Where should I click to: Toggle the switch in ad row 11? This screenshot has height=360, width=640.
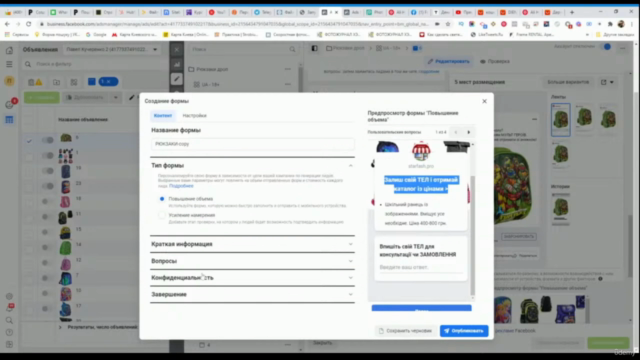[47, 217]
